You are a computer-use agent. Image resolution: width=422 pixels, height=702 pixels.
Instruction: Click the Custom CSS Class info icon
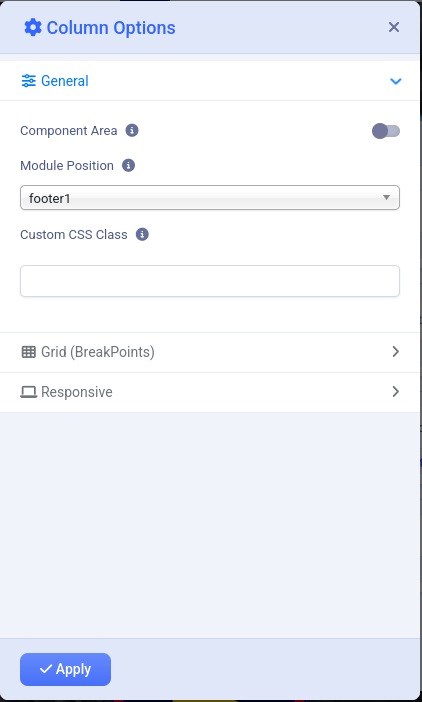142,234
